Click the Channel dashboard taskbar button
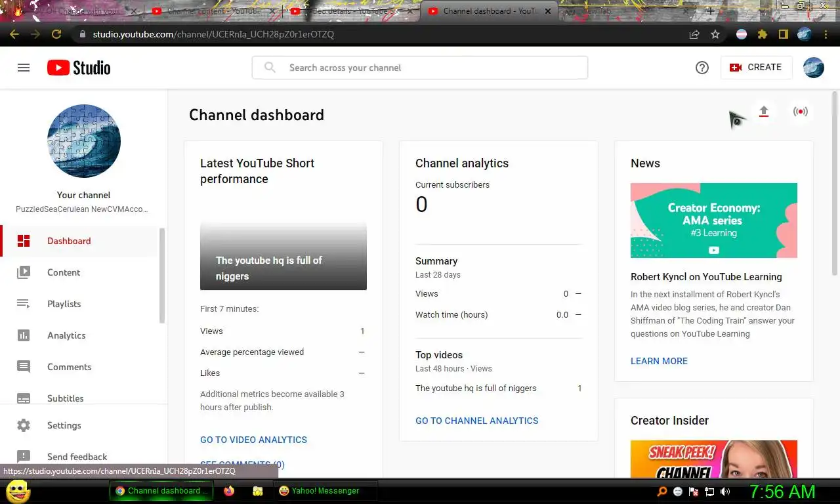The image size is (840, 504). [x=161, y=491]
